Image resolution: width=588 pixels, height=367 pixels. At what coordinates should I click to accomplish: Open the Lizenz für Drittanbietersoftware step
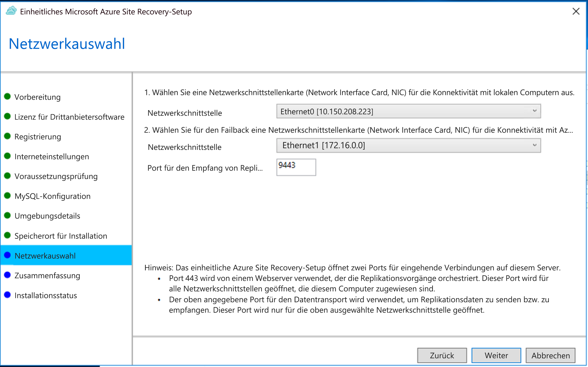click(69, 117)
